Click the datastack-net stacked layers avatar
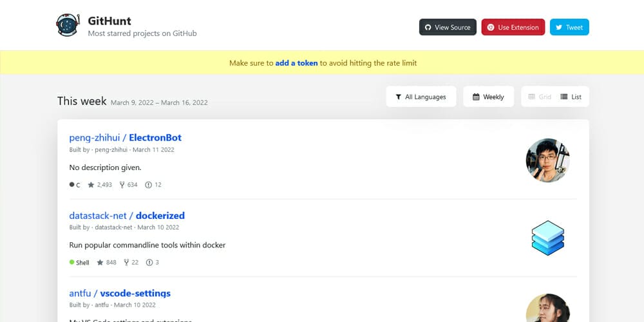Screen dimensions: 644x322 point(547,238)
